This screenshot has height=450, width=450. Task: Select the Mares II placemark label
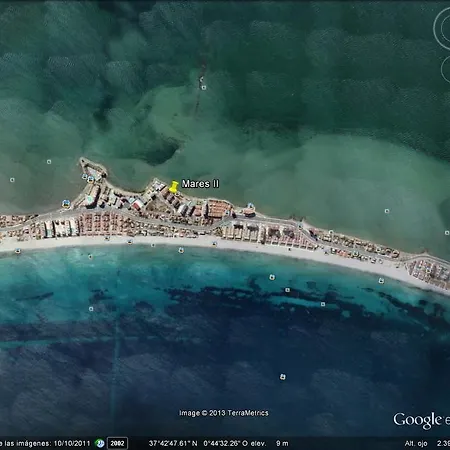coord(200,184)
